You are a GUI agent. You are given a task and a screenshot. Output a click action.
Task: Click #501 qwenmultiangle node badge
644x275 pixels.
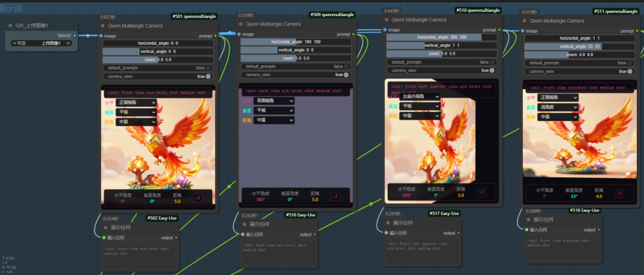pos(193,16)
